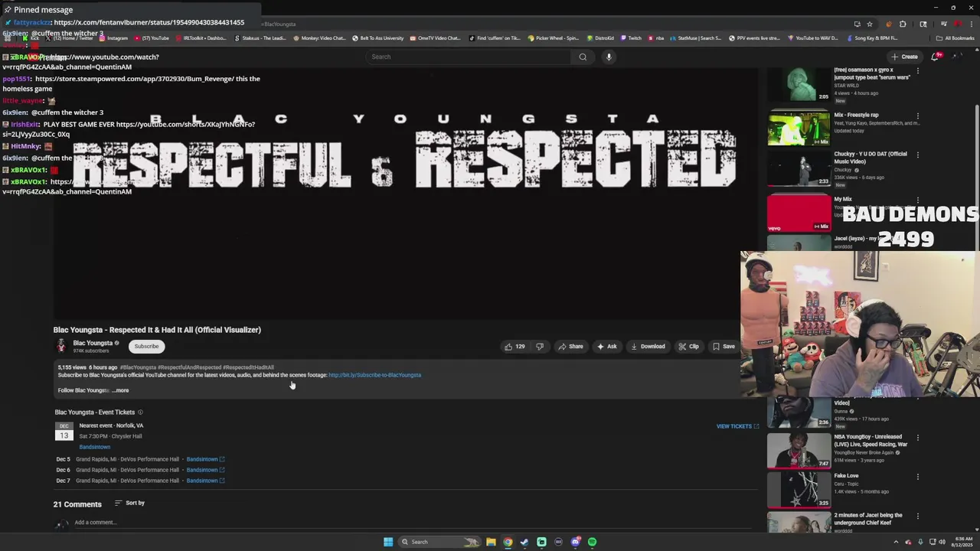Click VIEW TICKETS link
The height and width of the screenshot is (551, 980).
point(737,426)
